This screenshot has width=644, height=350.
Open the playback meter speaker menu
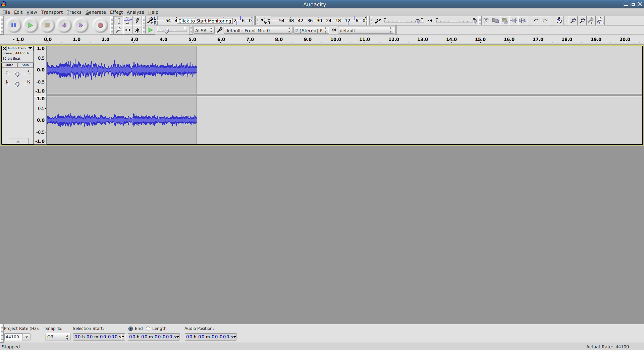(x=264, y=21)
